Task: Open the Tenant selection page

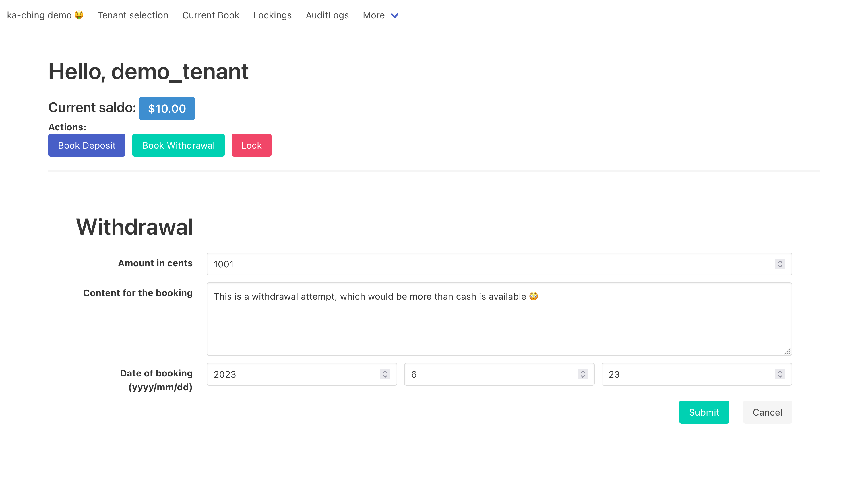Action: (133, 15)
